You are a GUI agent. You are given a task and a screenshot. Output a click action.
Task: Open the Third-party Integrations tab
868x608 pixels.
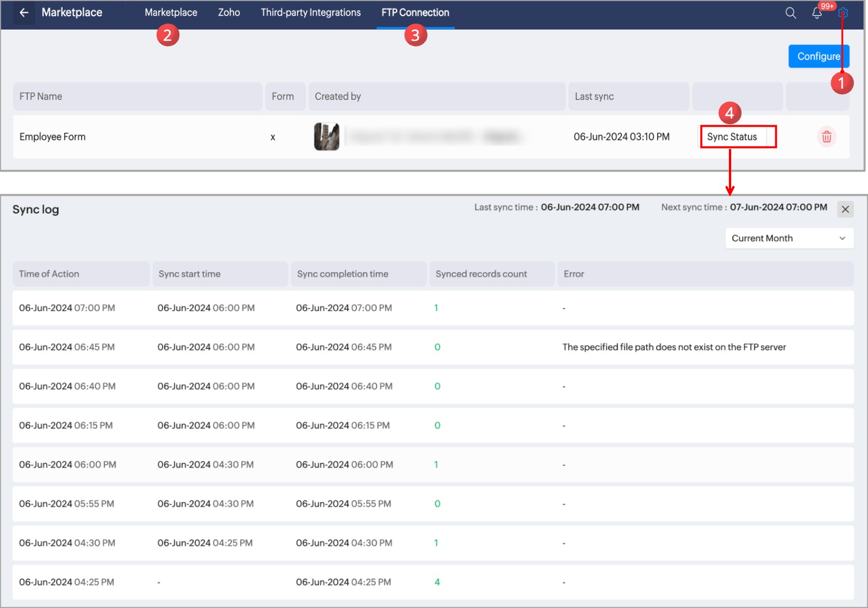pyautogui.click(x=310, y=13)
